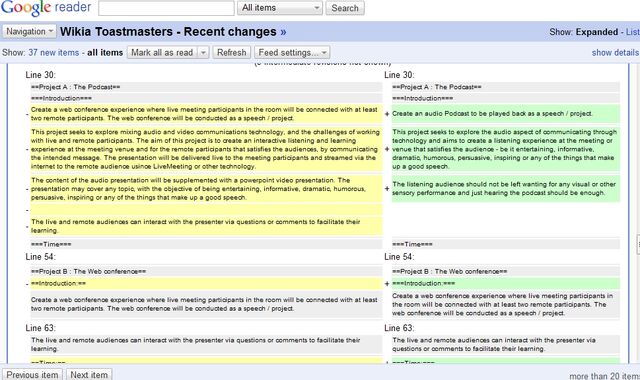Select the all items filter
Image resolution: width=640 pixels, height=380 pixels.
point(105,53)
